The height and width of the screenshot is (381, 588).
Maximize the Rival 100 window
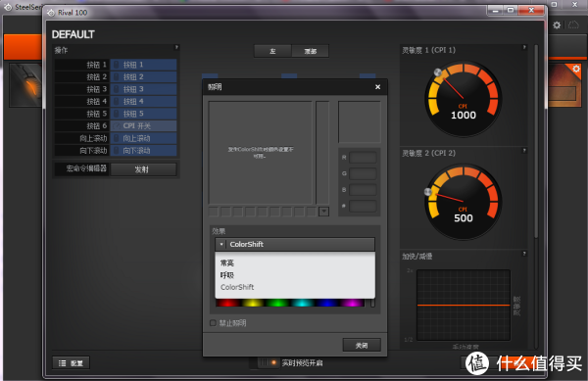[x=511, y=11]
